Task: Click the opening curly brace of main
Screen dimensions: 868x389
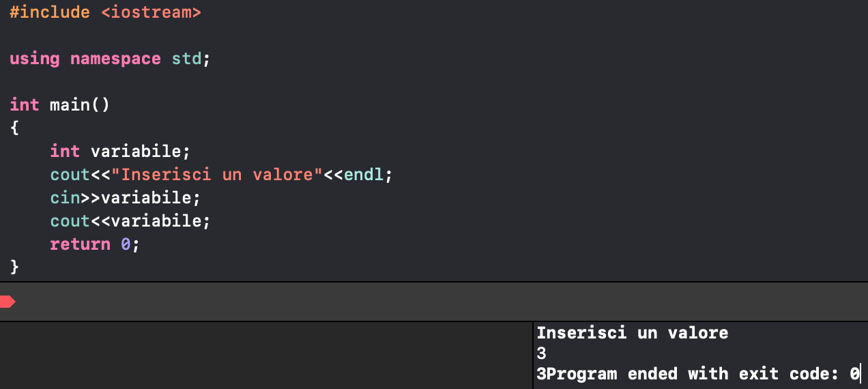Action: point(14,128)
